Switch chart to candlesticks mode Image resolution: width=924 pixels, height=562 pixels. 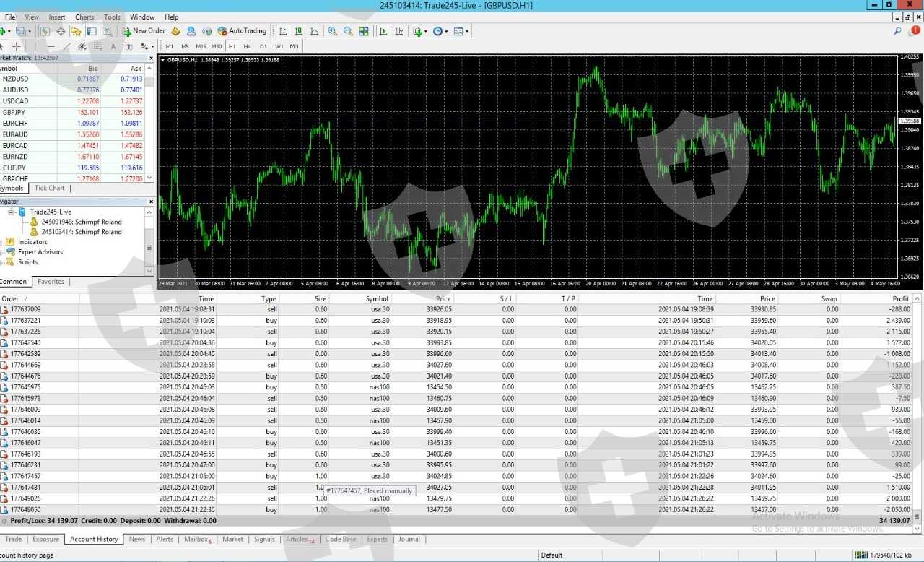click(298, 31)
